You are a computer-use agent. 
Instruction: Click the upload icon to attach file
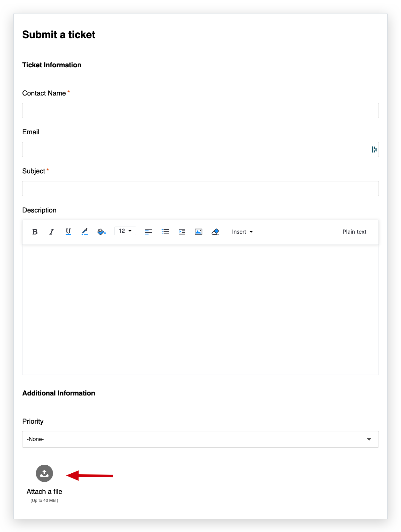[44, 473]
